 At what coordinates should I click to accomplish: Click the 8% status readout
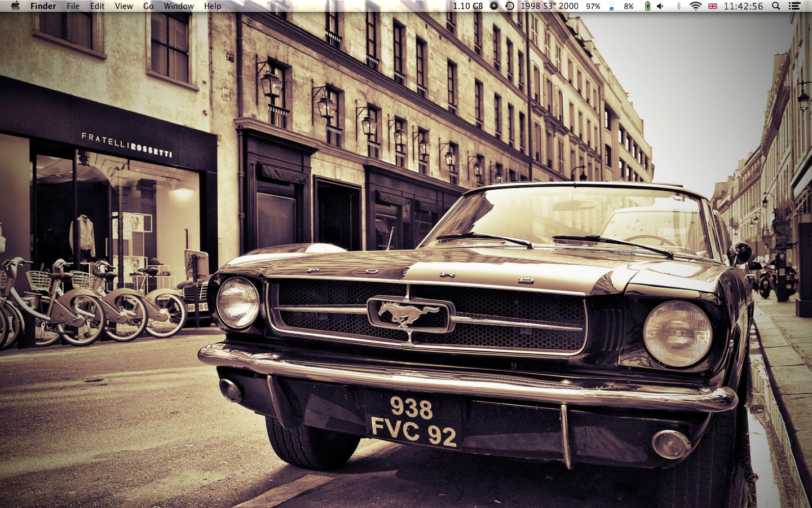[629, 6]
